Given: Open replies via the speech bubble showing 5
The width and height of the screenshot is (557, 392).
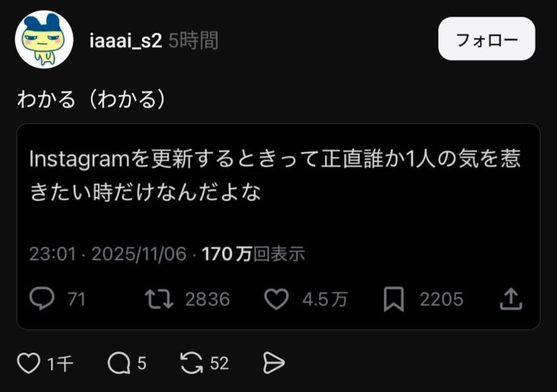Looking at the screenshot, I should pyautogui.click(x=119, y=363).
